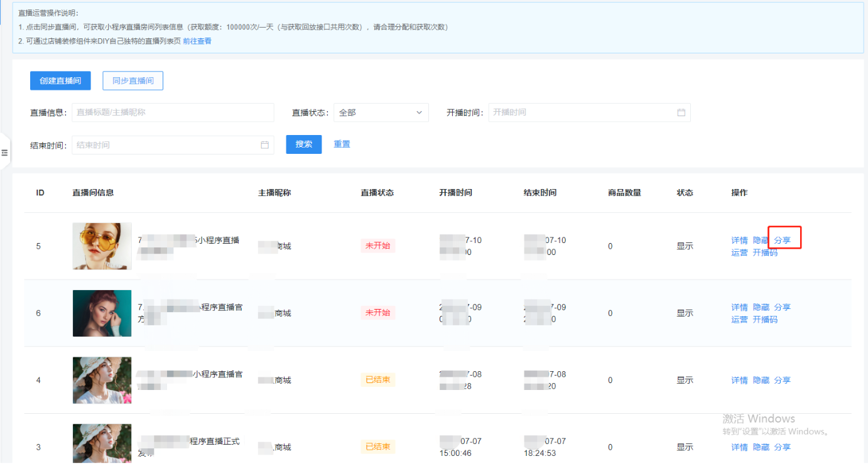Open the 前往查看 link in instructions
The height and width of the screenshot is (471, 868).
(x=197, y=41)
